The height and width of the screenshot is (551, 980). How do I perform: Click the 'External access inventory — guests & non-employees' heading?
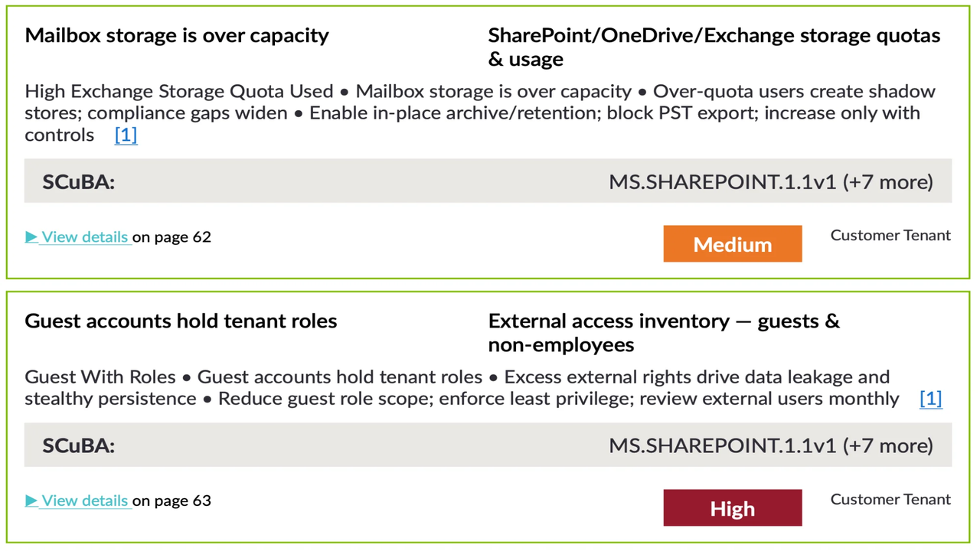point(664,332)
